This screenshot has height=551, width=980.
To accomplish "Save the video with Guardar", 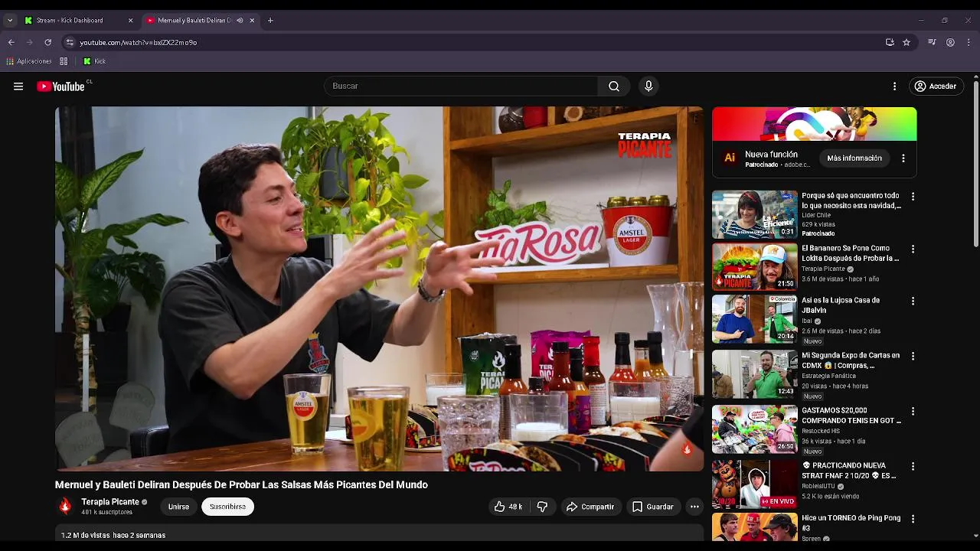I will (x=653, y=507).
